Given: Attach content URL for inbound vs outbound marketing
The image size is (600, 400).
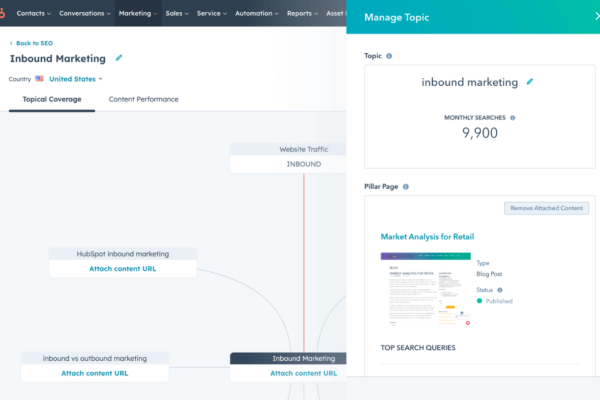Looking at the screenshot, I should click(95, 373).
